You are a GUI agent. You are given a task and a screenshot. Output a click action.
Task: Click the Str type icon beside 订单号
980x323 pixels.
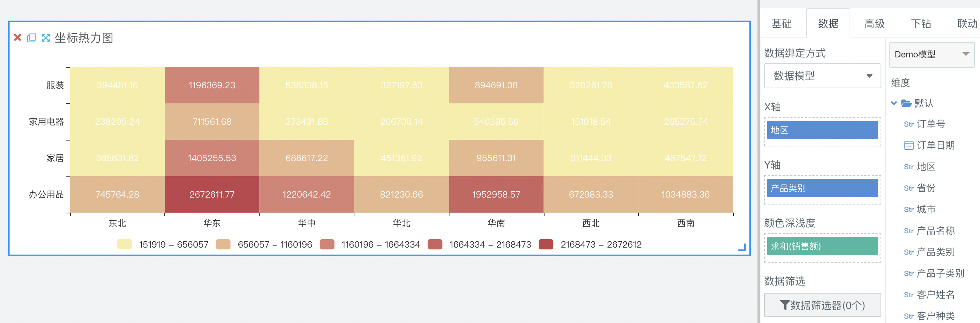(x=909, y=124)
